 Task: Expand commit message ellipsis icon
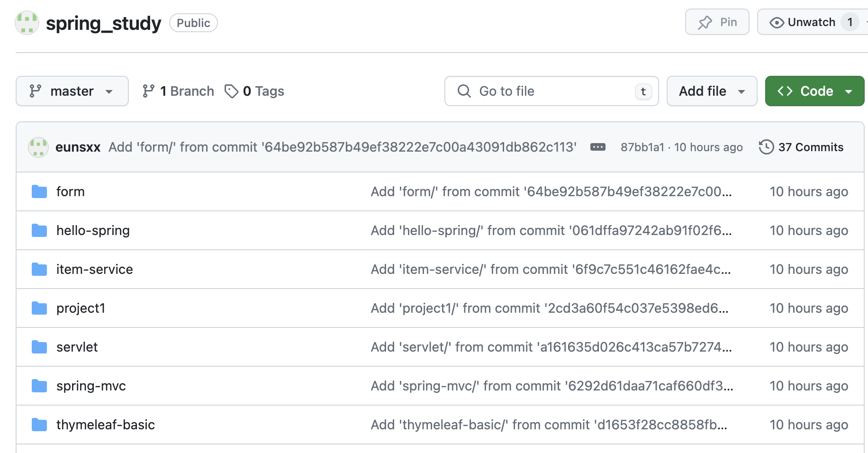pyautogui.click(x=597, y=147)
